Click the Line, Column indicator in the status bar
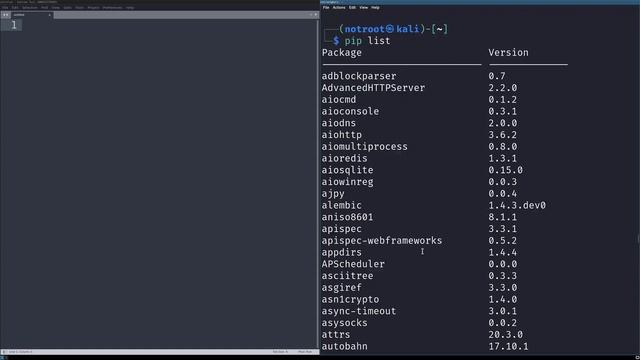 (x=20, y=351)
